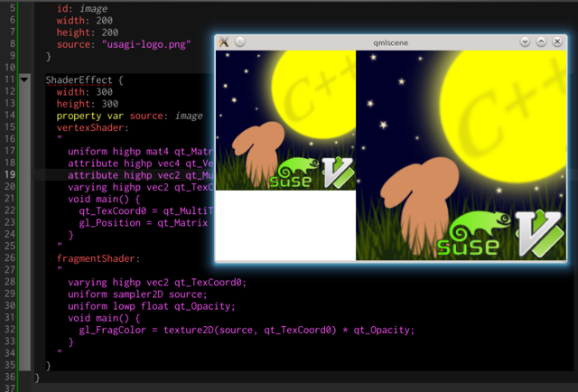Toggle the qmlscene on-all-desktops pin button
The image size is (578, 392).
[240, 42]
